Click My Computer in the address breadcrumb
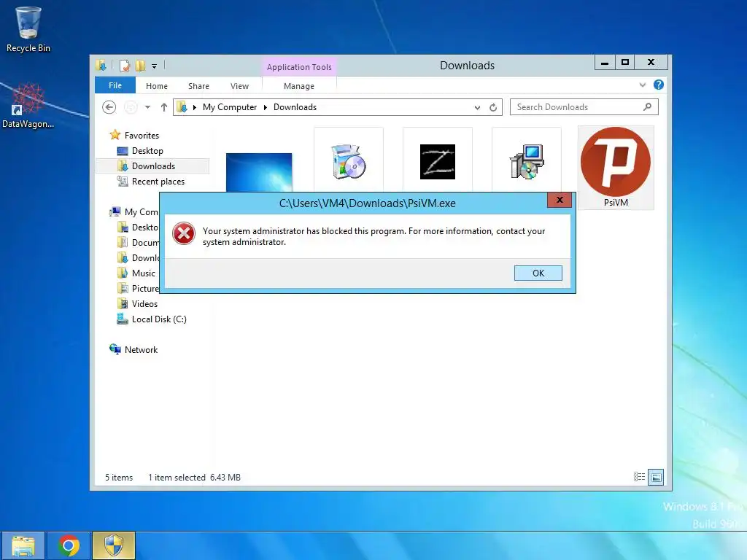 pos(230,107)
